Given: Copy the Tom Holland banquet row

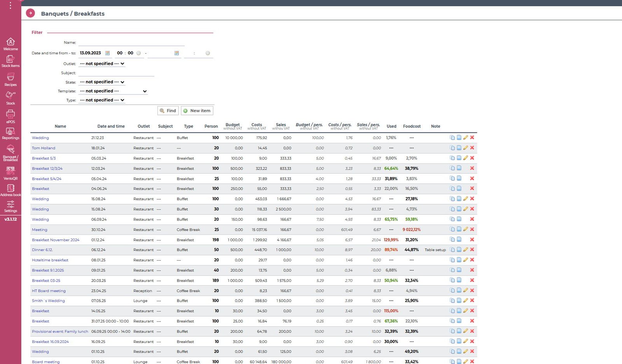Looking at the screenshot, I should click(452, 148).
